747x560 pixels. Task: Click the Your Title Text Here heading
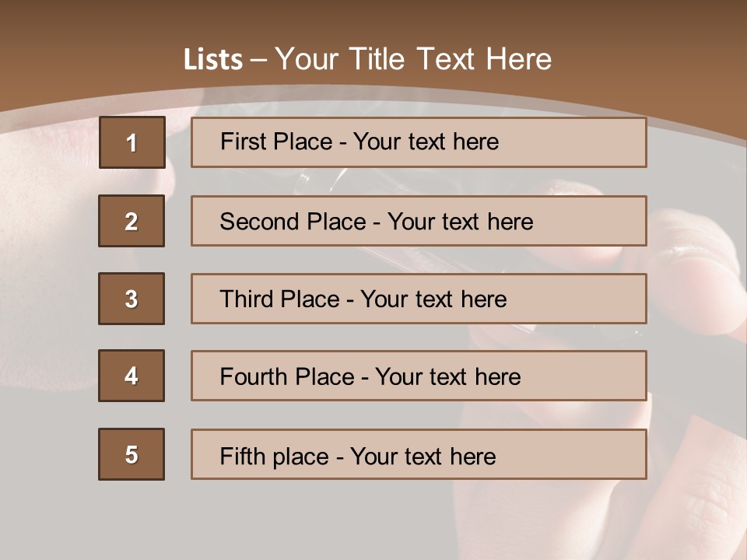click(x=413, y=59)
